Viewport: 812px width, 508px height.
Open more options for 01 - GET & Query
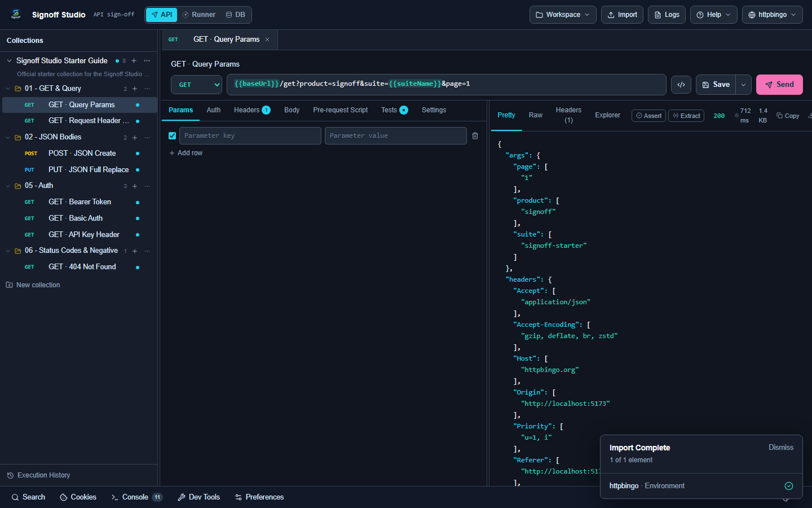click(147, 89)
